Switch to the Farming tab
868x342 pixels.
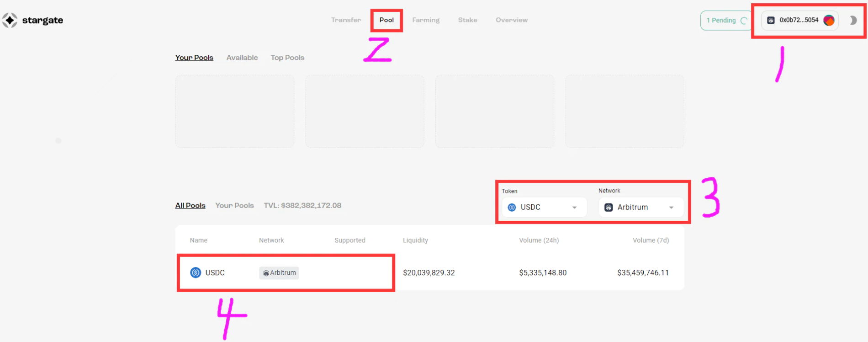click(x=426, y=20)
